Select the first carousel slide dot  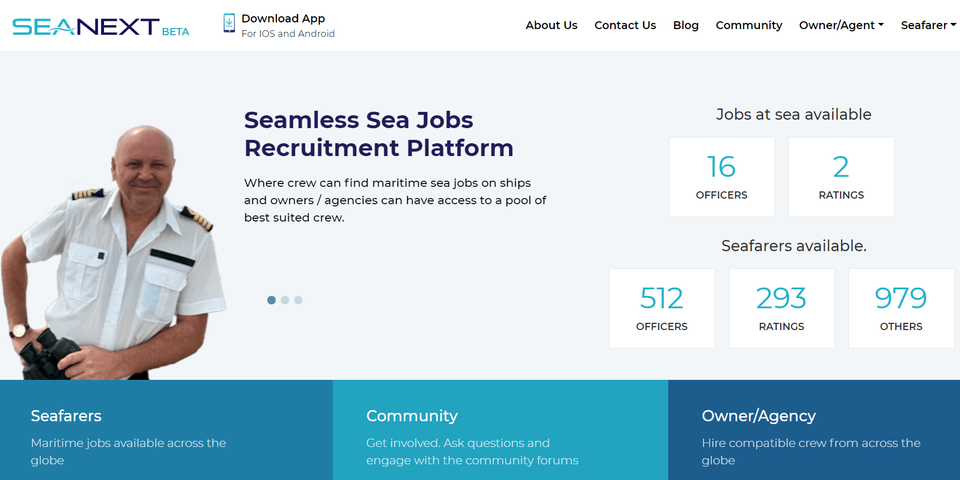pos(272,300)
